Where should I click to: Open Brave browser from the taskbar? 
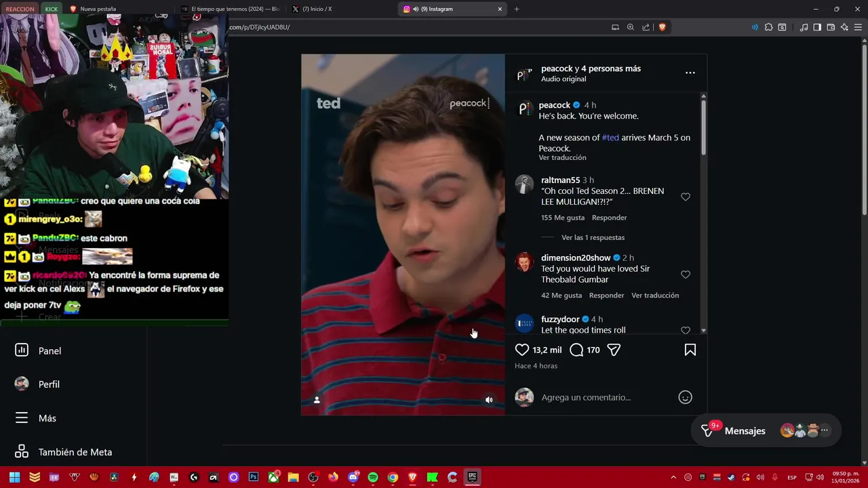point(412,477)
